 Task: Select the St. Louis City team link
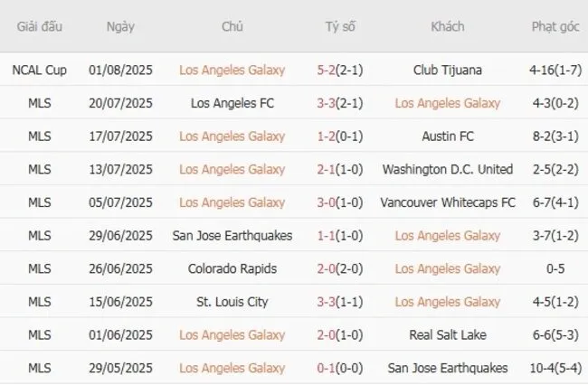232,302
